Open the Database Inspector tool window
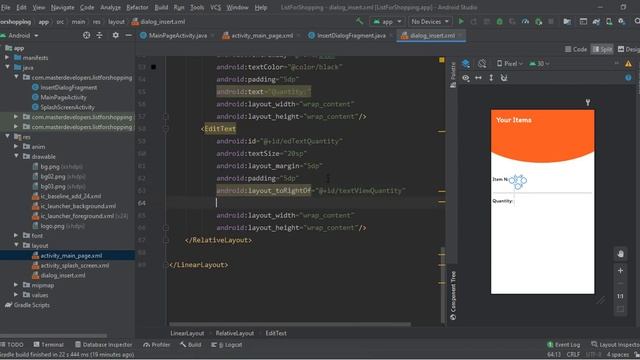Viewport: 640px width, 360px height. click(x=103, y=344)
